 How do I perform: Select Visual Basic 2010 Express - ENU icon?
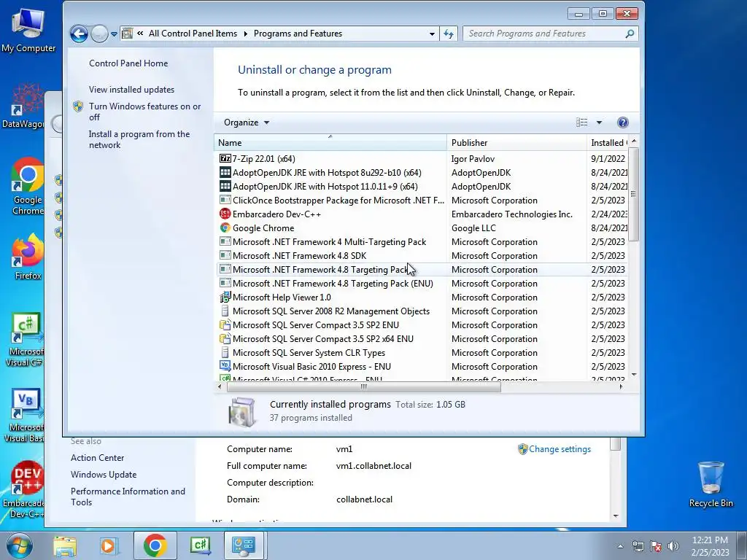pyautogui.click(x=225, y=366)
